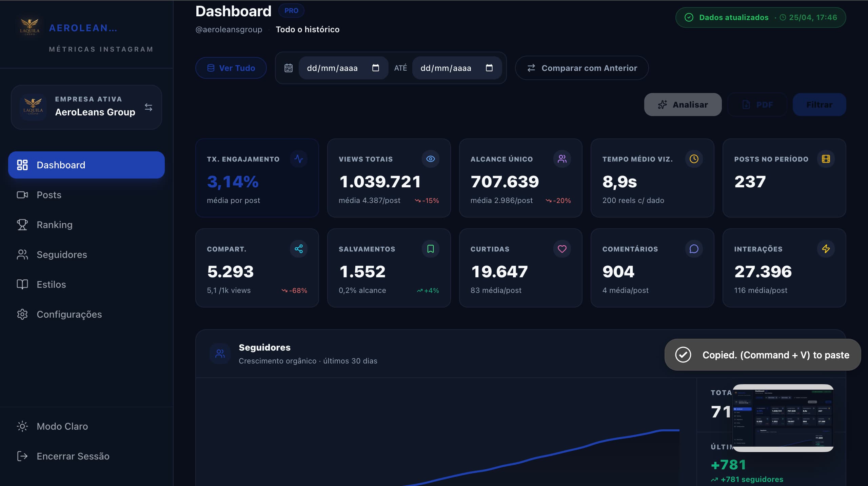Toggle Modo Claro in the sidebar

[x=62, y=427]
